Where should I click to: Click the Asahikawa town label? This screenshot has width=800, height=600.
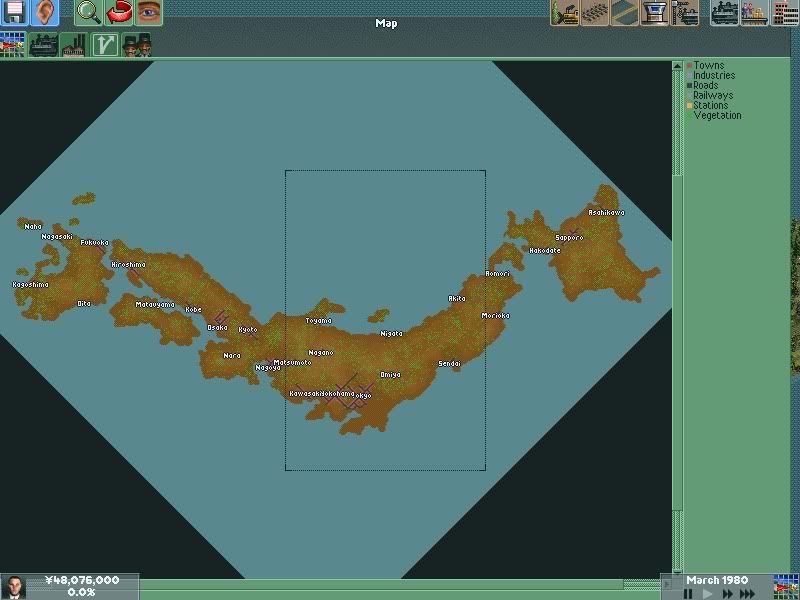(x=606, y=212)
